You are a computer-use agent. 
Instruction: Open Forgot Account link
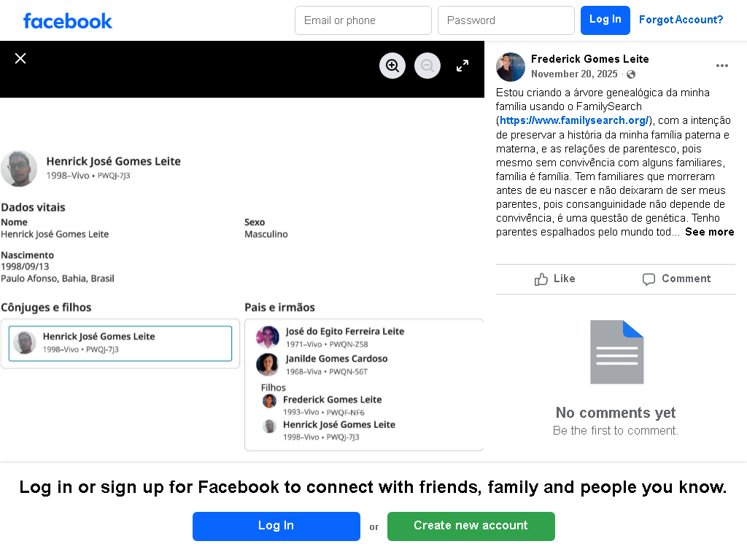pos(681,20)
